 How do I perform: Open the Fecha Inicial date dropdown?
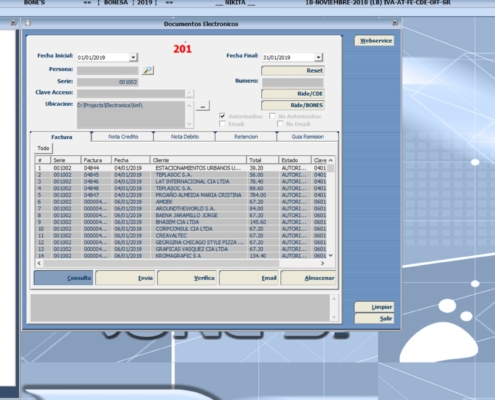133,57
